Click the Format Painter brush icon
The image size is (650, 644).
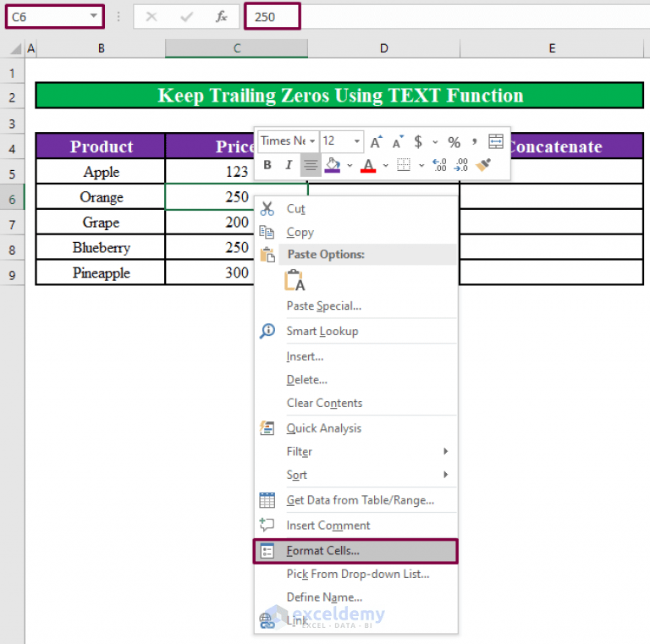tap(483, 165)
